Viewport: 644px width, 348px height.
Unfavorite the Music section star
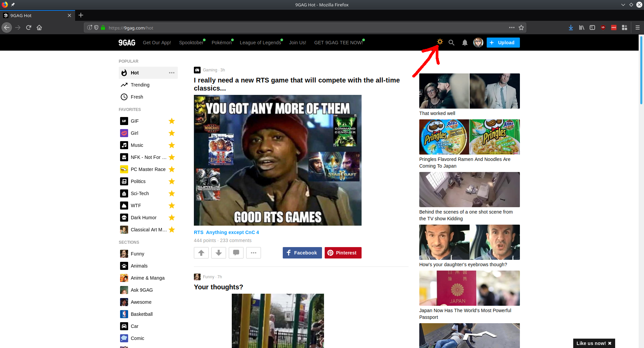tap(172, 145)
